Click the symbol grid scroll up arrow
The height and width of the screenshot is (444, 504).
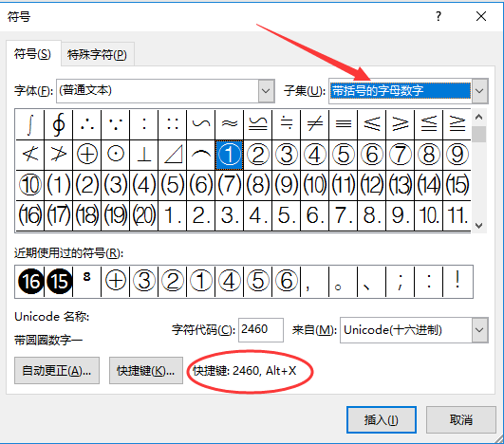pos(479,117)
